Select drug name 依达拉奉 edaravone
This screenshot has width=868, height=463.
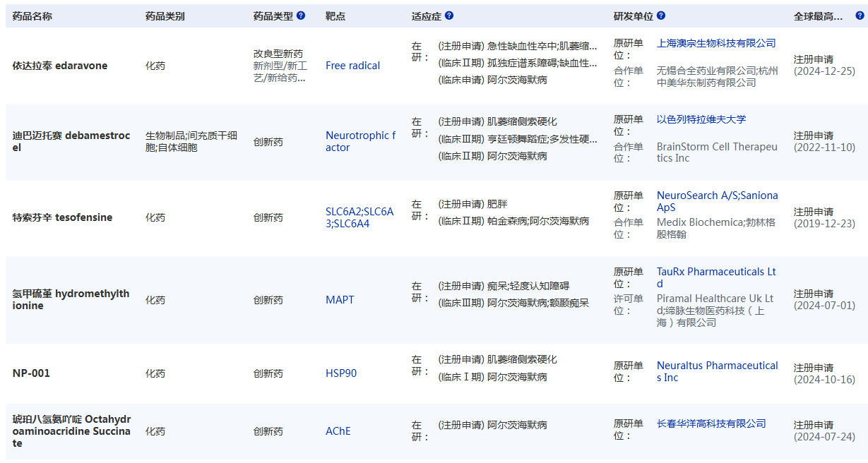point(60,66)
